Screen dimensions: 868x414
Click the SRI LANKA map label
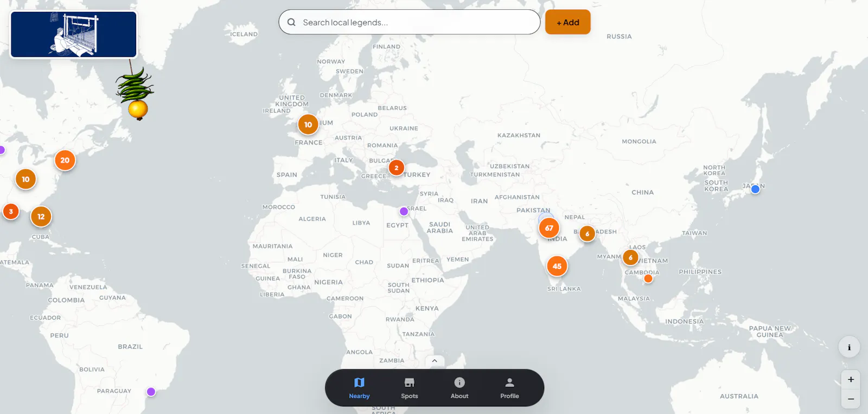(x=564, y=289)
